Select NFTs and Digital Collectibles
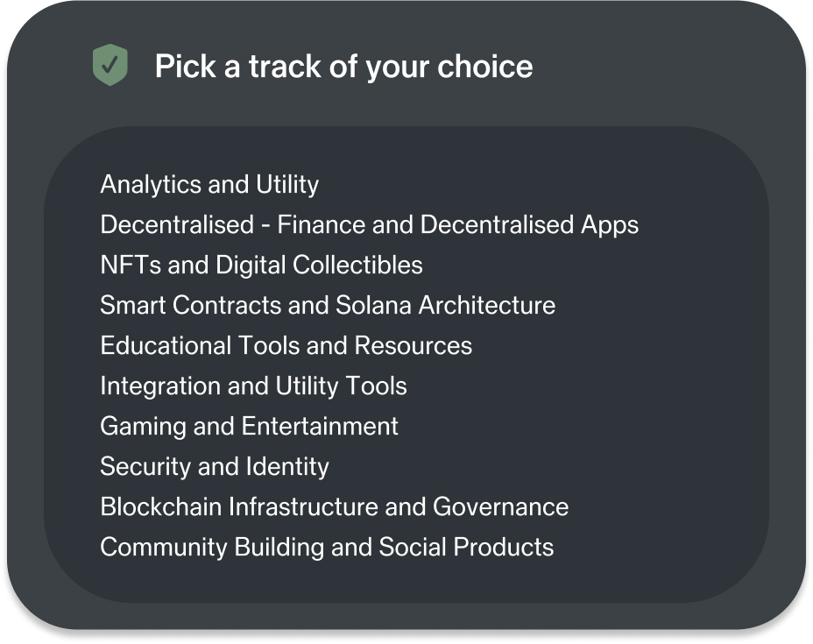Screen dimensions: 813x644 point(261,265)
